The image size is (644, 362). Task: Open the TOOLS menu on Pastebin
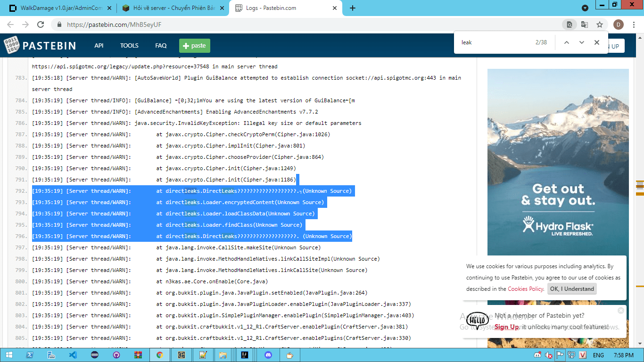click(129, 46)
